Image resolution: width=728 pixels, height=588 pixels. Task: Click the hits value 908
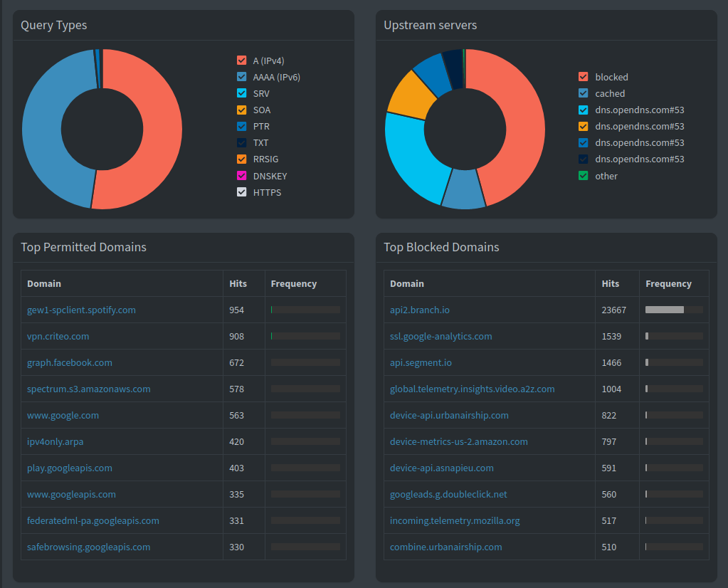coord(236,336)
